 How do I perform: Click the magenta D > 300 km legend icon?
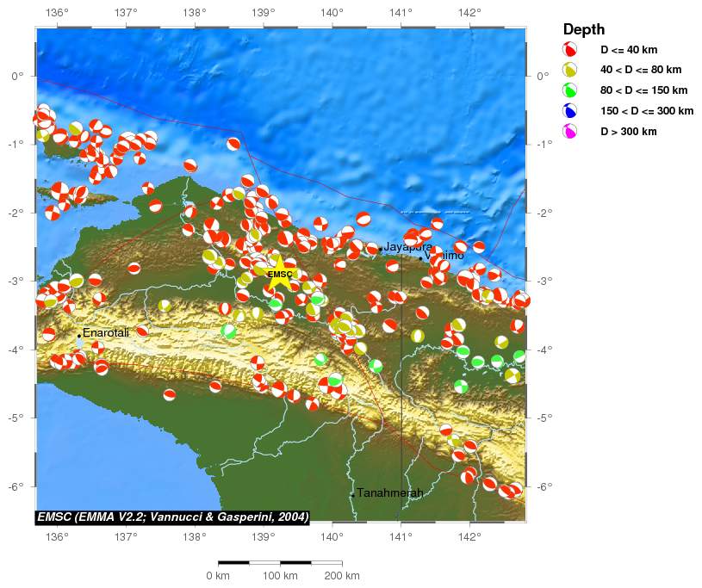point(570,132)
